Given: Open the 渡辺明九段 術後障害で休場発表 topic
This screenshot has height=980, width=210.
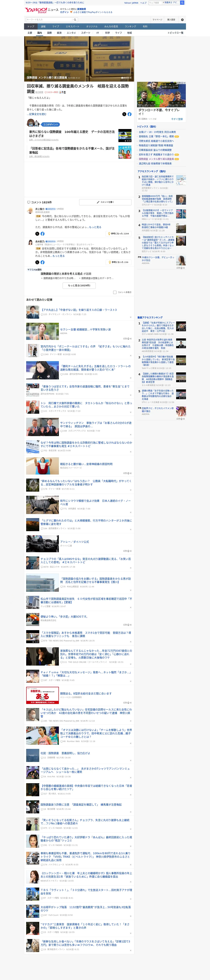Looking at the screenshot, I should [x=155, y=164].
